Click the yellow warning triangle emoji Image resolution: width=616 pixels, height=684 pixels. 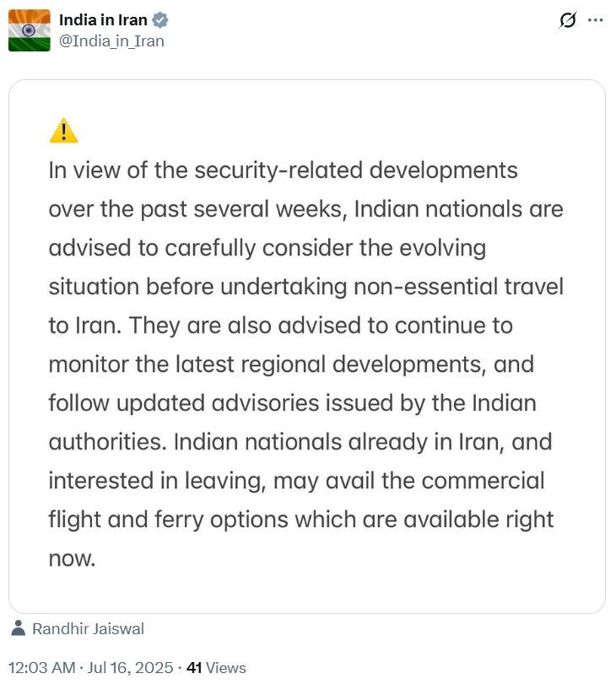pyautogui.click(x=63, y=132)
